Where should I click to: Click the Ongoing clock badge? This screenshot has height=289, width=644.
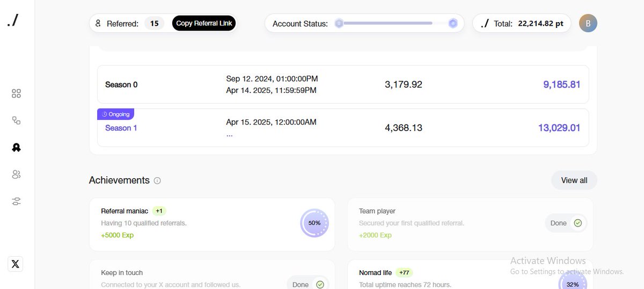[115, 114]
